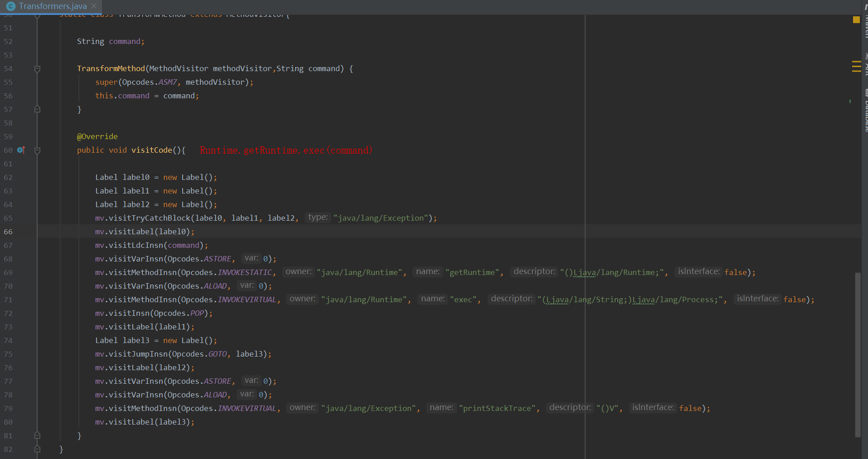Viewport: 868px width, 459px height.
Task: Close the Transformers.java tab
Action: pyautogui.click(x=94, y=6)
